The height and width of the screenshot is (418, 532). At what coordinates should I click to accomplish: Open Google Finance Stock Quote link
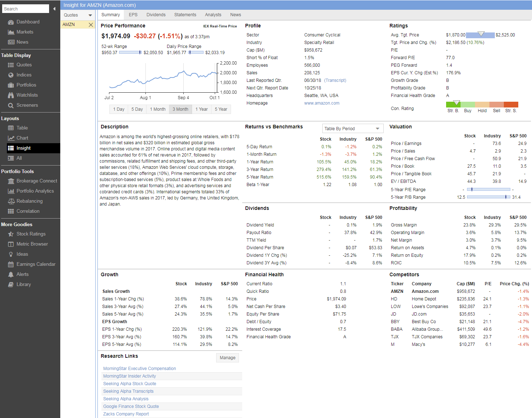(x=131, y=406)
